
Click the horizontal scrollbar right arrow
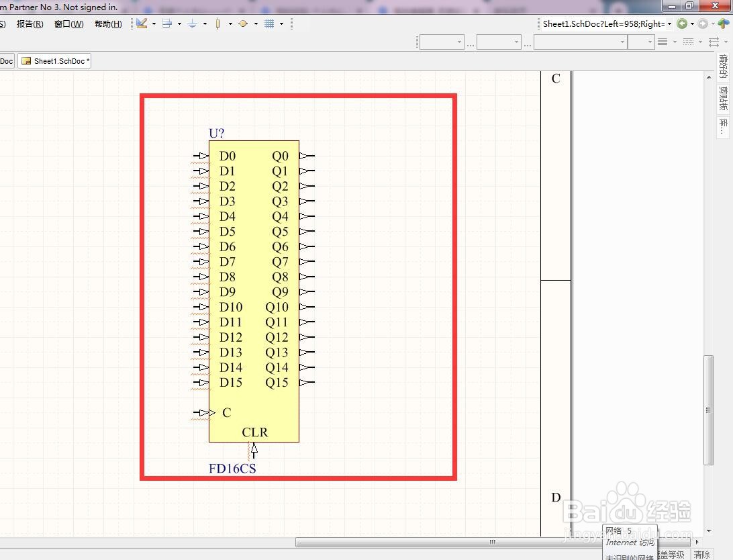coord(697,542)
